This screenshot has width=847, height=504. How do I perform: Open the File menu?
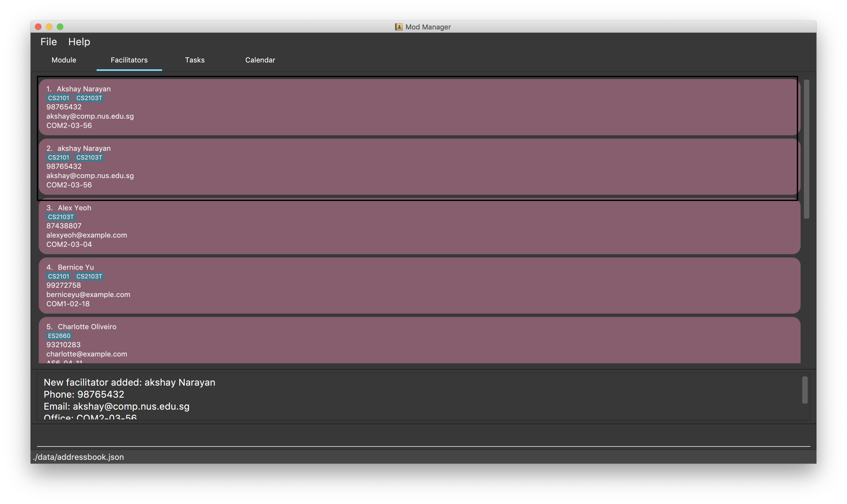(49, 42)
